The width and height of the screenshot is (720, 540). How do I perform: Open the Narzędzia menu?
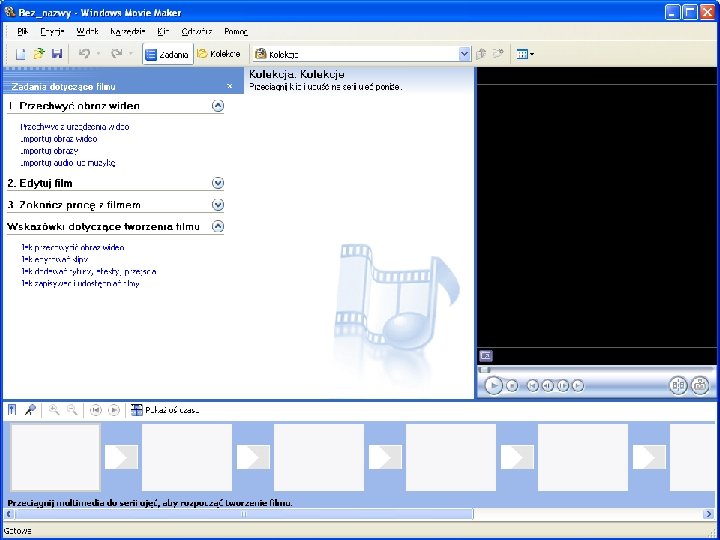click(x=128, y=32)
